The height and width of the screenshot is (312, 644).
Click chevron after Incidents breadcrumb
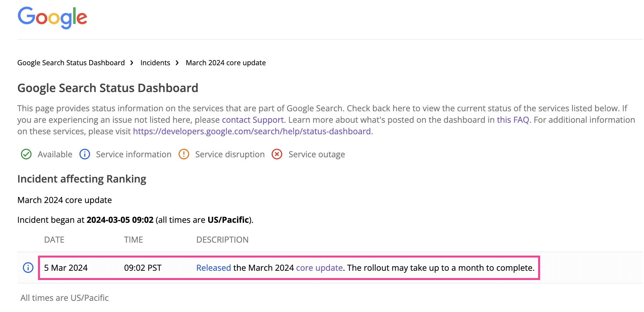point(177,63)
